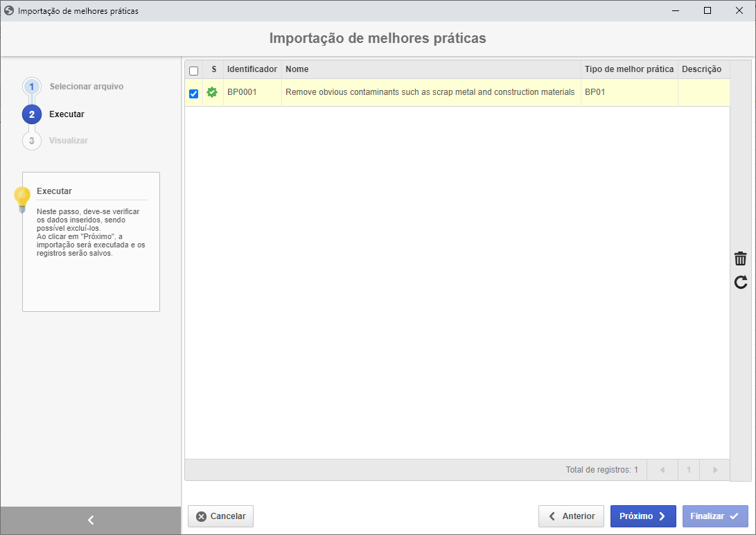Image resolution: width=756 pixels, height=535 pixels.
Task: Collapse the left sidebar with arrow
Action: pos(91,520)
